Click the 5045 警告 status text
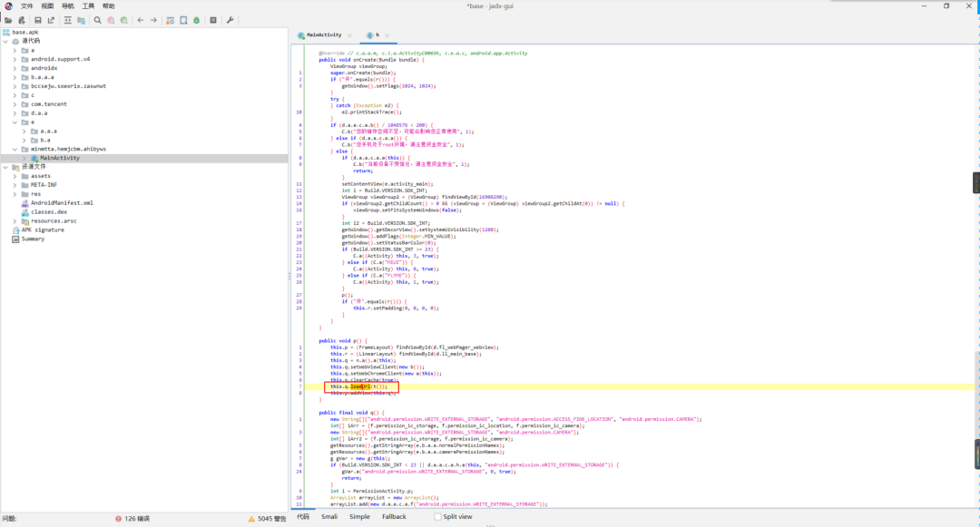This screenshot has width=980, height=527. [272, 519]
